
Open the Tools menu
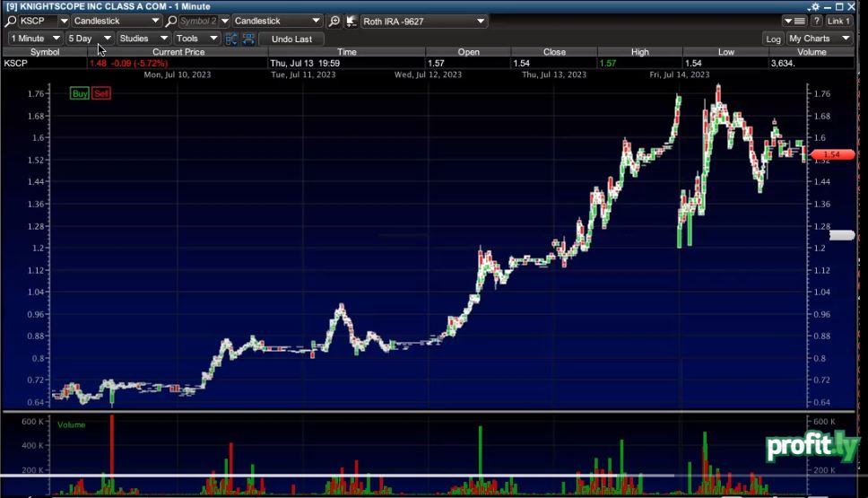tap(196, 39)
